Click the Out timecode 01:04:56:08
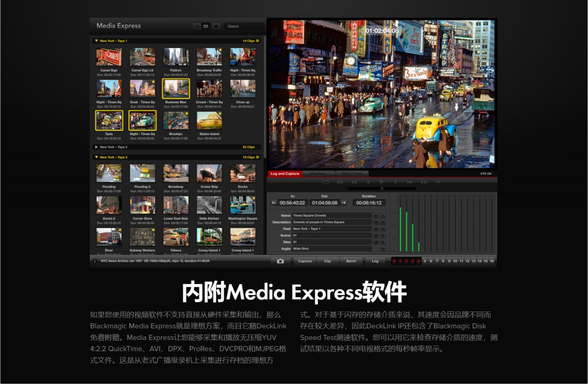 point(325,203)
